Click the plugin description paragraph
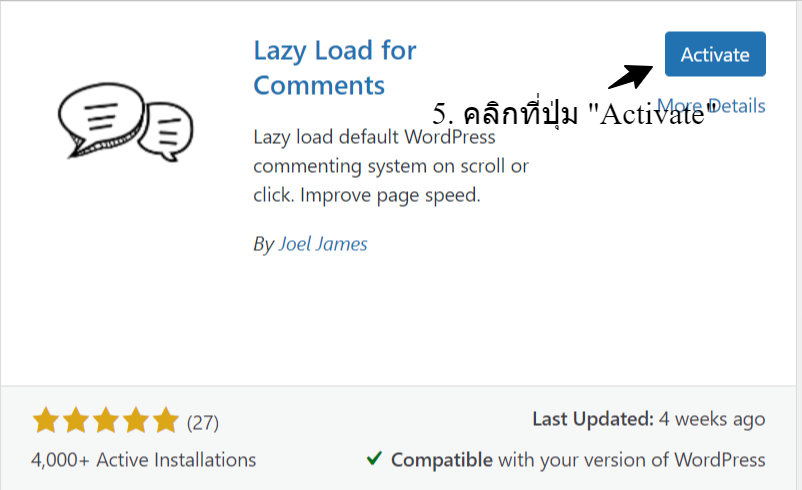The height and width of the screenshot is (490, 802). pos(391,166)
